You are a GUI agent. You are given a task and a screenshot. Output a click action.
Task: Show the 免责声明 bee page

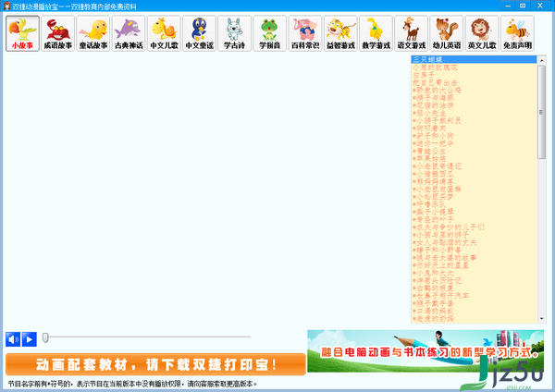[517, 33]
